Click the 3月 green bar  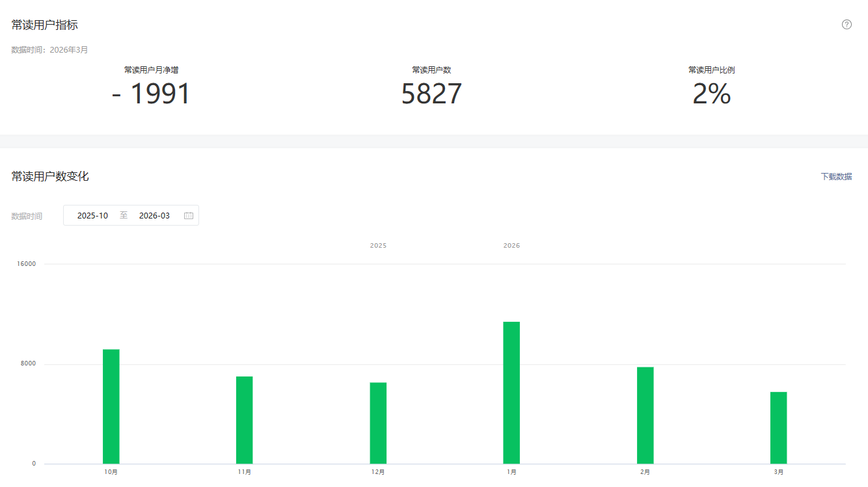click(779, 428)
